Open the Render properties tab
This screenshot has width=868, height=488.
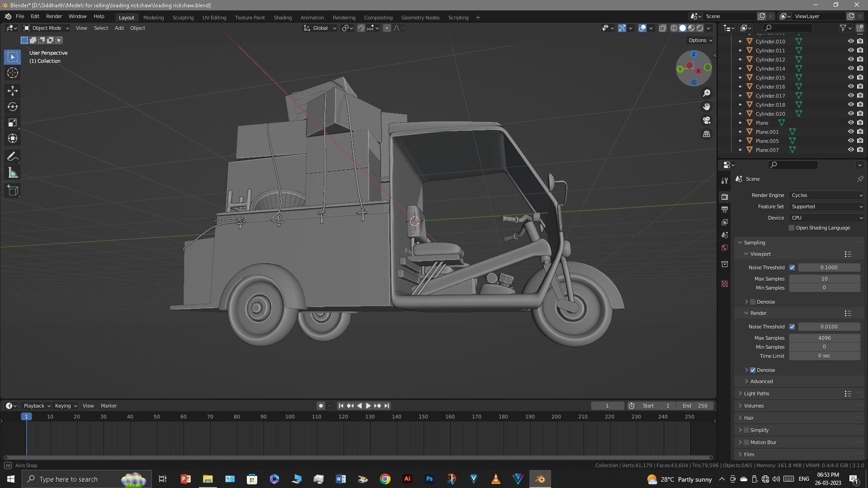[x=725, y=197]
